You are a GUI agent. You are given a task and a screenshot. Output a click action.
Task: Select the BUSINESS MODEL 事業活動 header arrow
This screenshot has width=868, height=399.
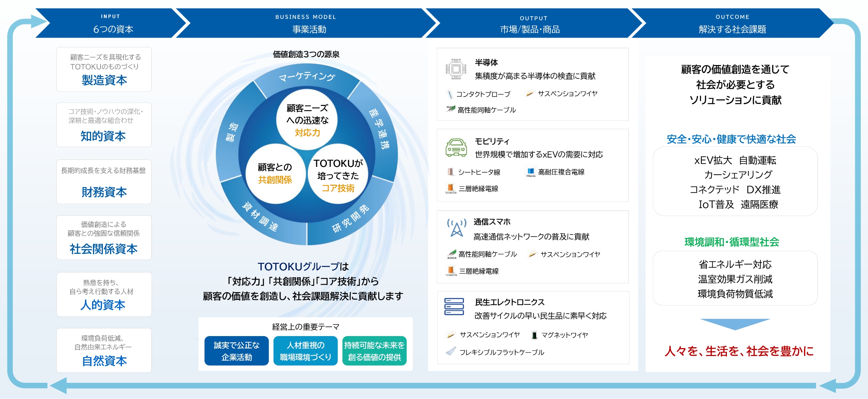pyautogui.click(x=306, y=23)
